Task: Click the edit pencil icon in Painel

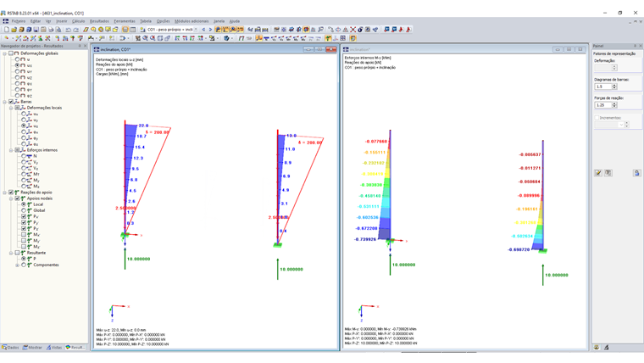Action: point(598,173)
